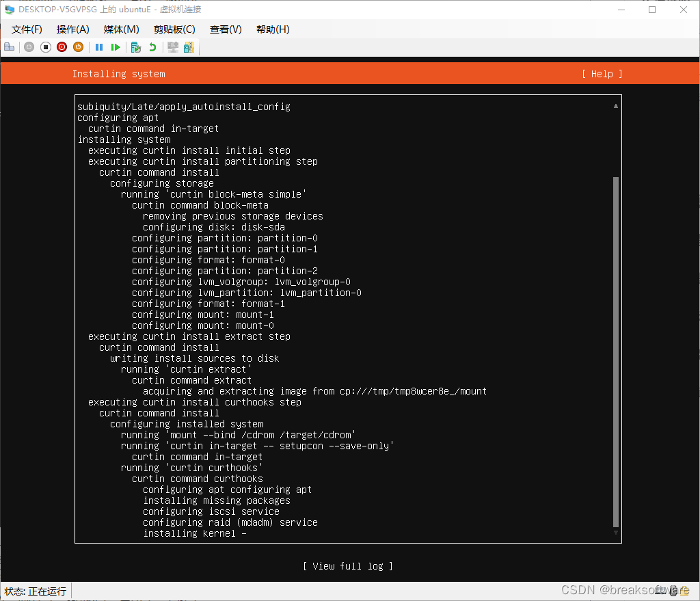Click 'configuring mount: mount-0' line
Viewport: 700px width, 601px height.
click(203, 325)
